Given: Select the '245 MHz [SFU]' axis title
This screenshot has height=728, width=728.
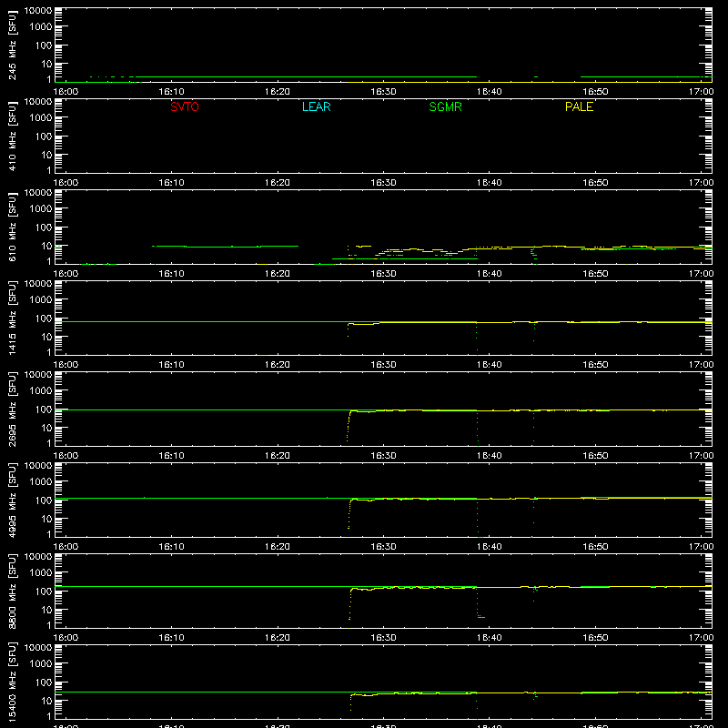Looking at the screenshot, I should coord(13,45).
